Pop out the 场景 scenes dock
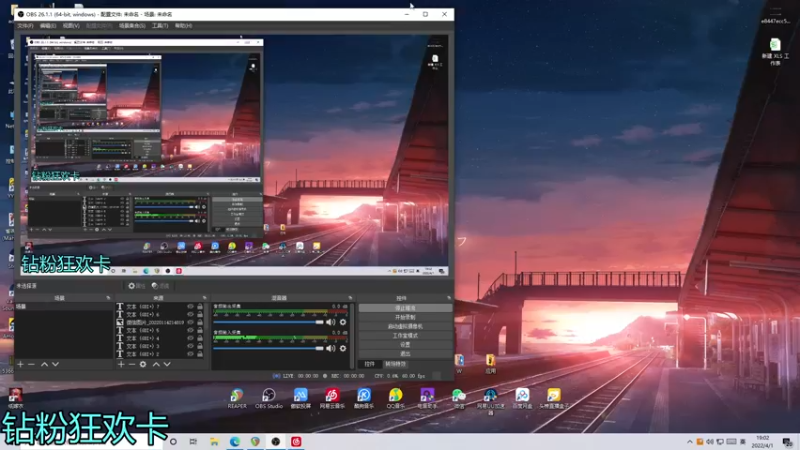 click(x=108, y=298)
